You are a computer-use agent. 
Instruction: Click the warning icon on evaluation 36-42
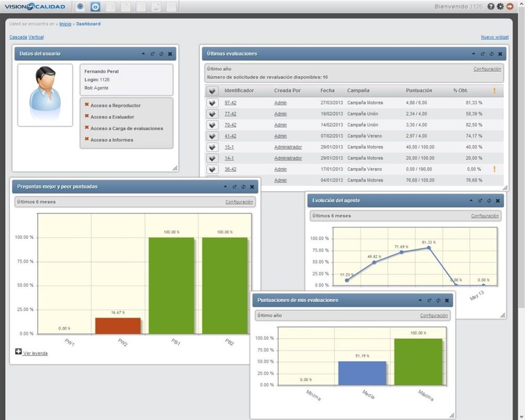494,169
